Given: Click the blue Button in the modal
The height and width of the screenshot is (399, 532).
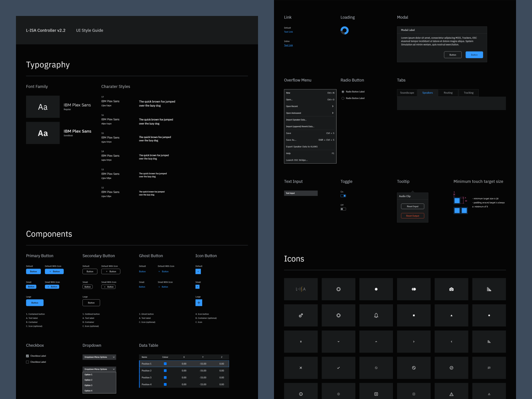Looking at the screenshot, I should coord(474,55).
